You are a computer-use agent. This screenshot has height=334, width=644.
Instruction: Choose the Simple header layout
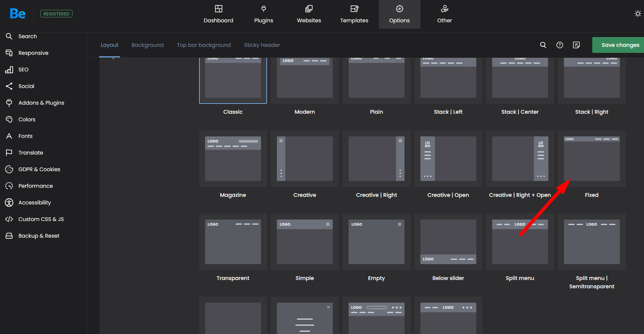click(305, 242)
